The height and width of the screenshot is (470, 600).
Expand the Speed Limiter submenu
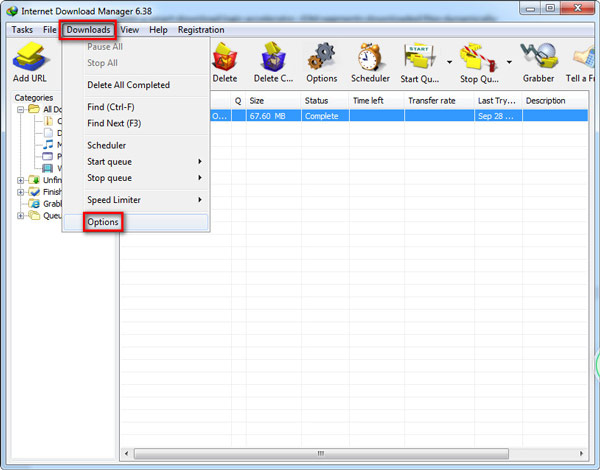pos(200,199)
